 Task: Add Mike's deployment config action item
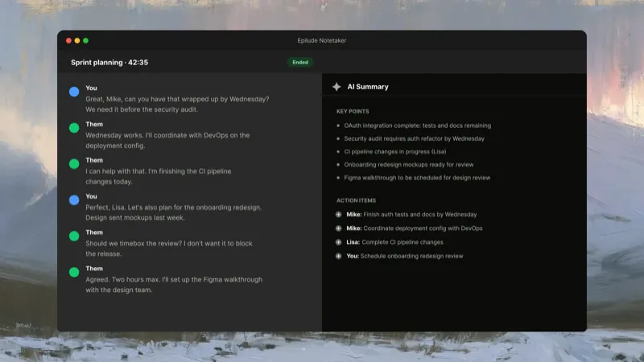pos(338,228)
